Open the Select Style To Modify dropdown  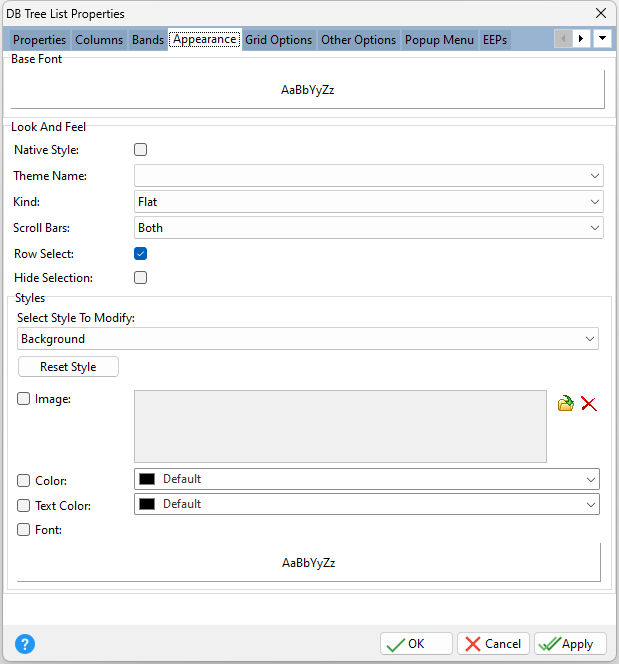tap(308, 339)
